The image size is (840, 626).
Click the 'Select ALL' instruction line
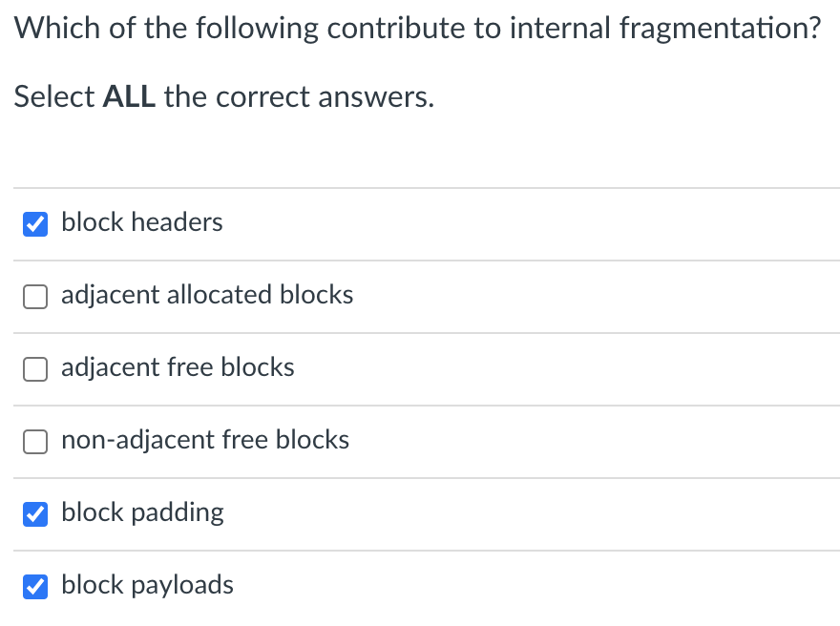point(222,96)
